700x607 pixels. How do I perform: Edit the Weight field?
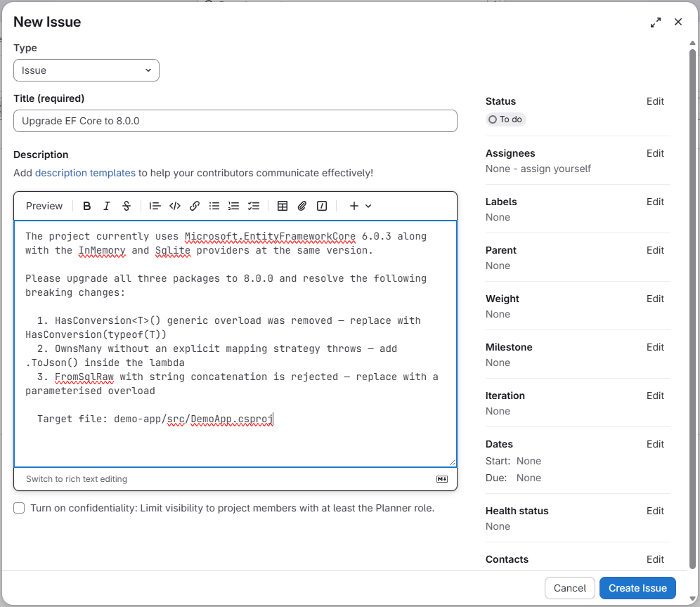(x=655, y=299)
